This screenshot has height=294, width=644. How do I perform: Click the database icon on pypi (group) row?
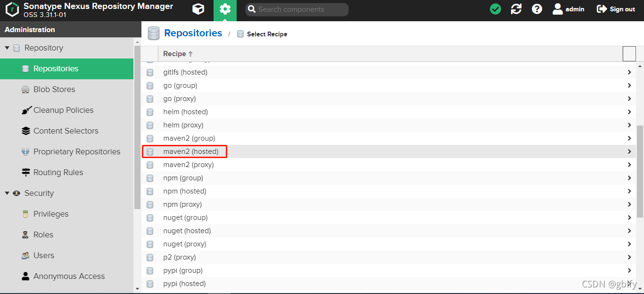coord(150,270)
